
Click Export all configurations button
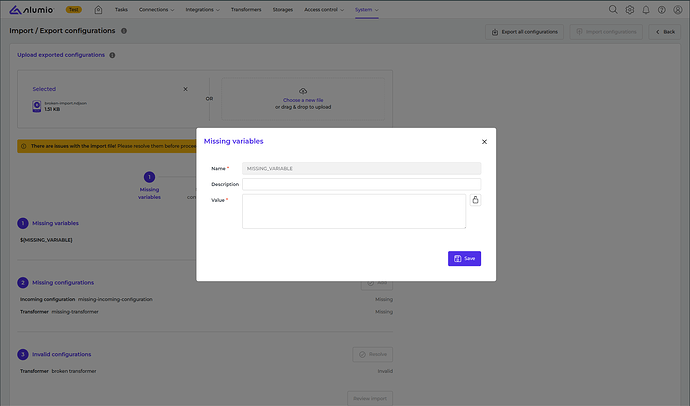(x=524, y=32)
